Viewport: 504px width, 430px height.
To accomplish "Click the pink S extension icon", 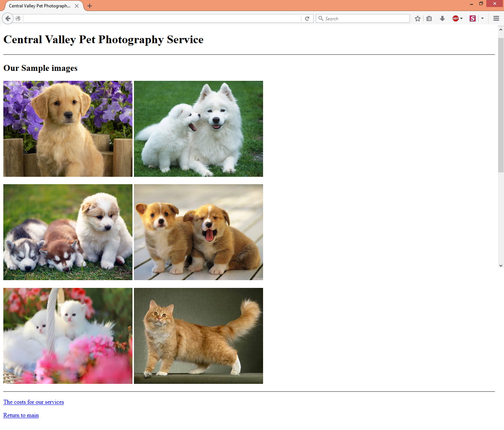I will (x=472, y=18).
